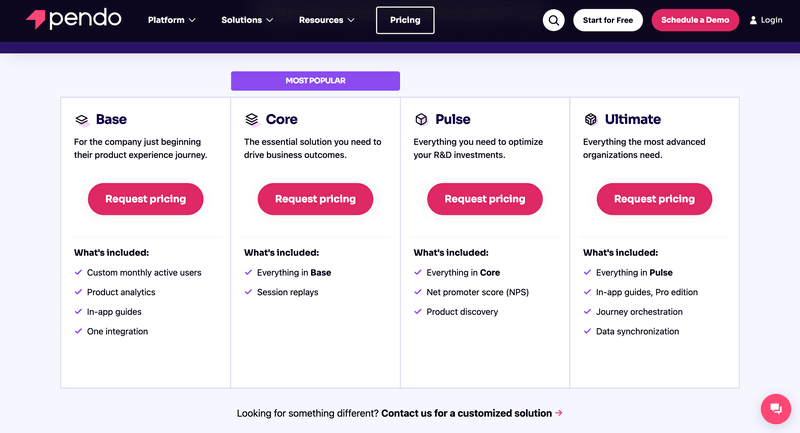Screen dimensions: 800x433
Task: Click the Pendo logo
Action: [x=74, y=20]
